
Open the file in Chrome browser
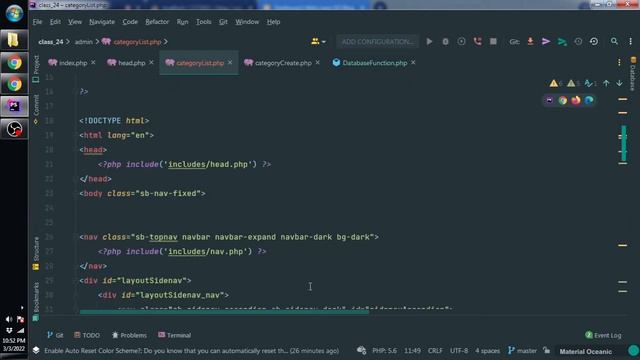tap(562, 100)
